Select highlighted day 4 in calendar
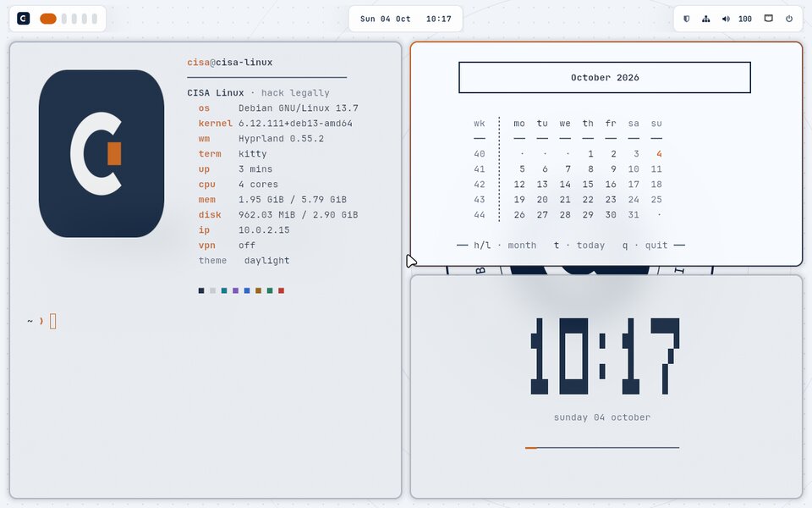 (x=659, y=154)
